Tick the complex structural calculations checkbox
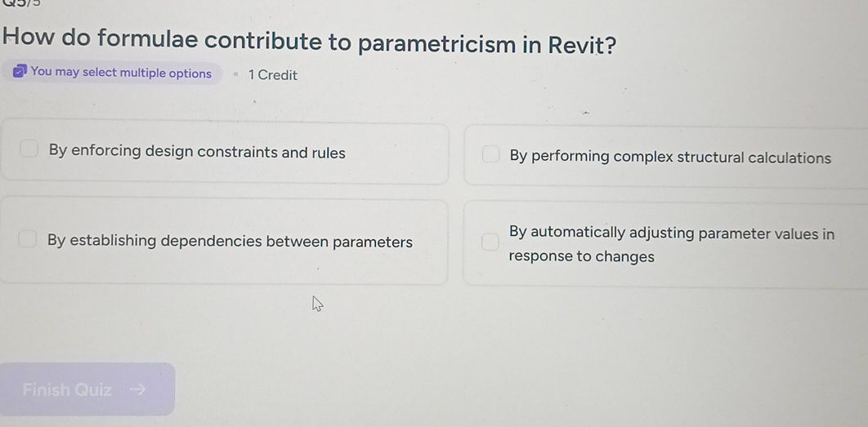868x427 pixels. 490,155
